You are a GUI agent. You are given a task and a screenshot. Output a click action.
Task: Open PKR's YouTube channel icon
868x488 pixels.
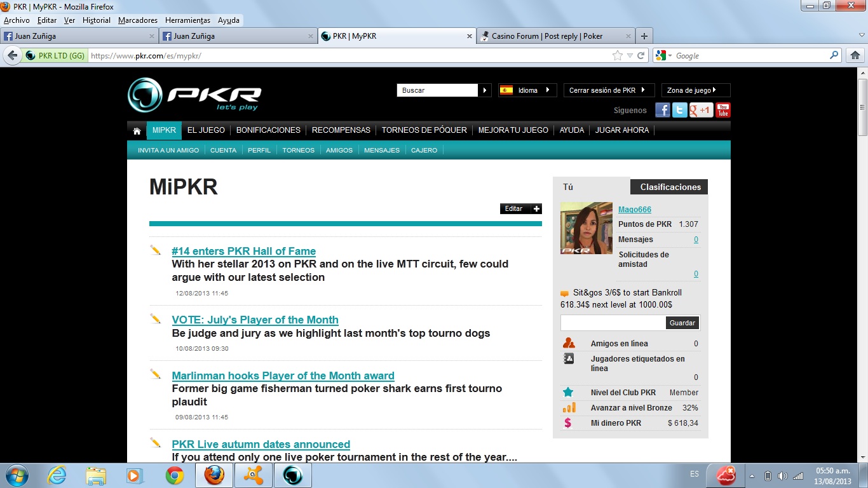[723, 110]
